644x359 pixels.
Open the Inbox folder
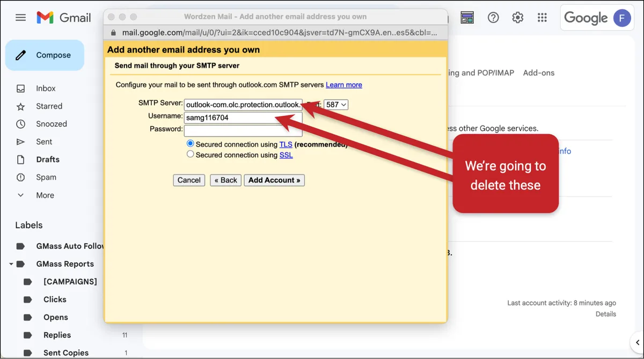coord(46,89)
